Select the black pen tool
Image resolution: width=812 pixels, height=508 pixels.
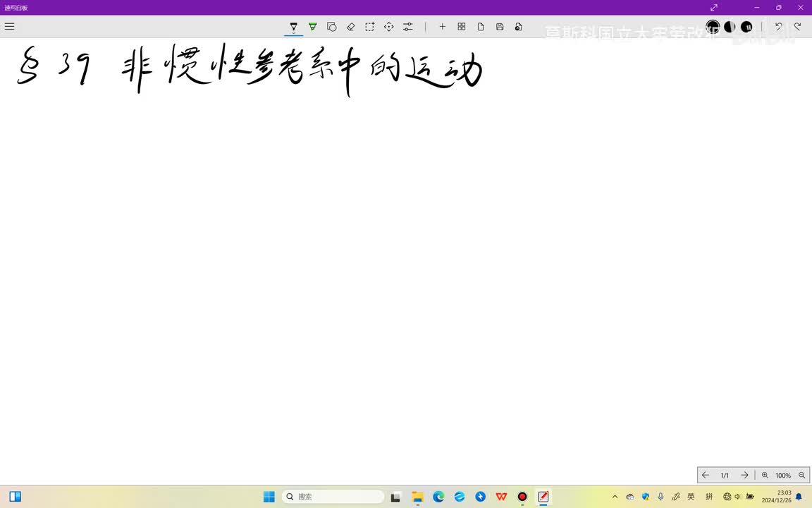(294, 26)
